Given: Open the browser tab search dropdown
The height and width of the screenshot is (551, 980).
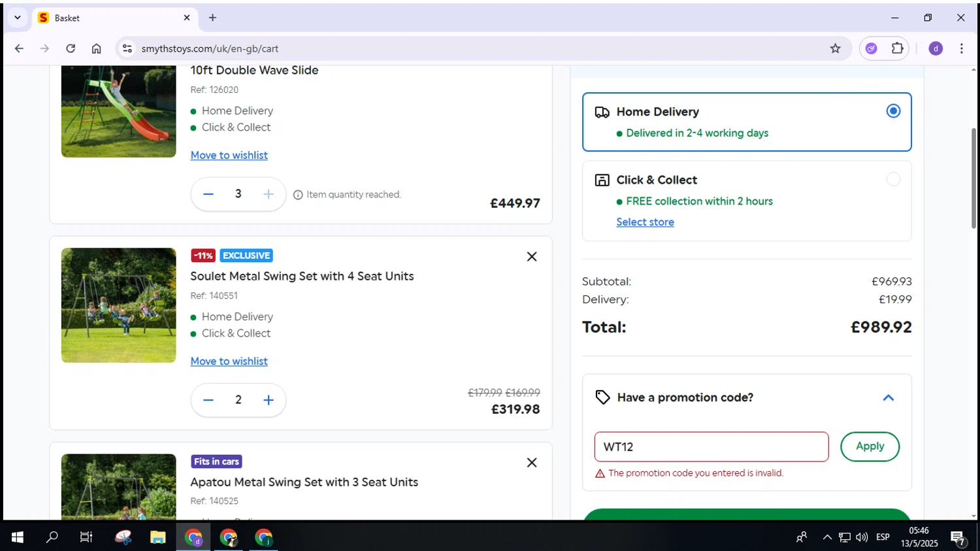Looking at the screenshot, I should click(x=18, y=18).
